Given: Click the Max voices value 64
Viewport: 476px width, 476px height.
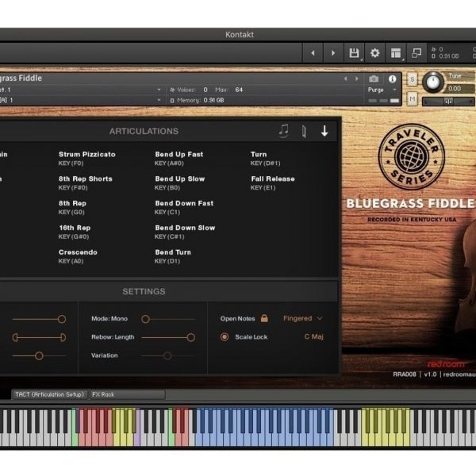Looking at the screenshot, I should tap(239, 90).
